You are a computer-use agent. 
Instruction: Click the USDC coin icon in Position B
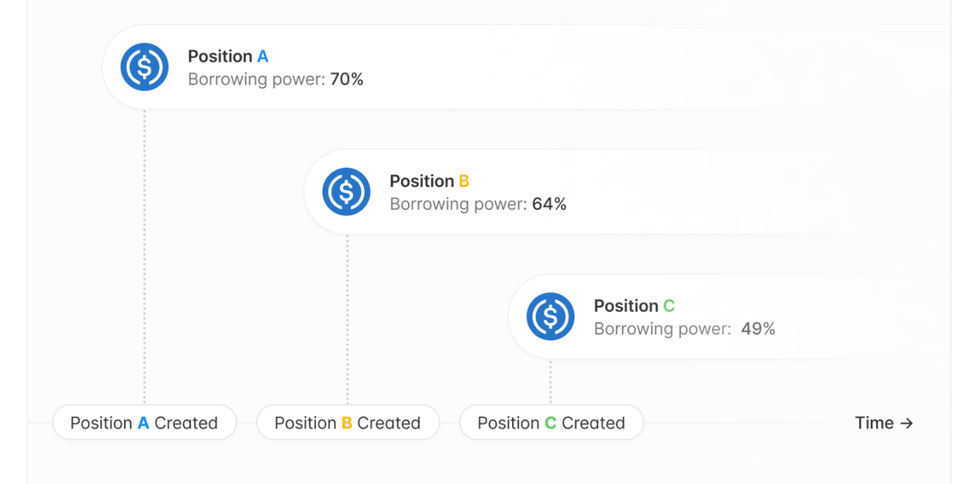[346, 192]
